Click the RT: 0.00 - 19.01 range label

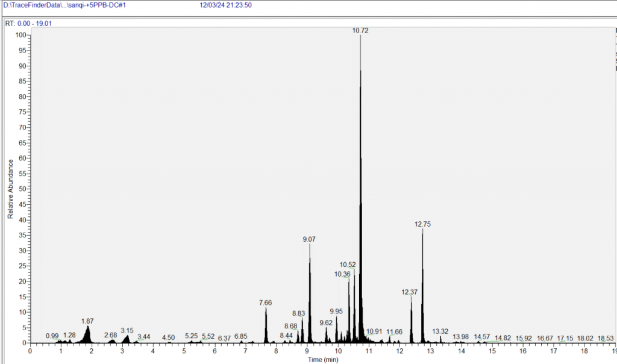pos(29,24)
